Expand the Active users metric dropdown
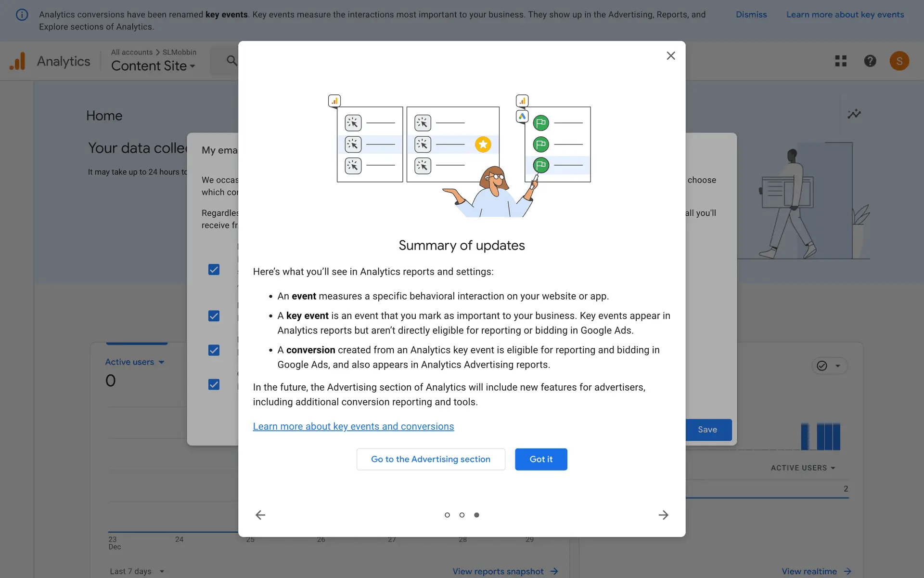924x578 pixels. (135, 362)
